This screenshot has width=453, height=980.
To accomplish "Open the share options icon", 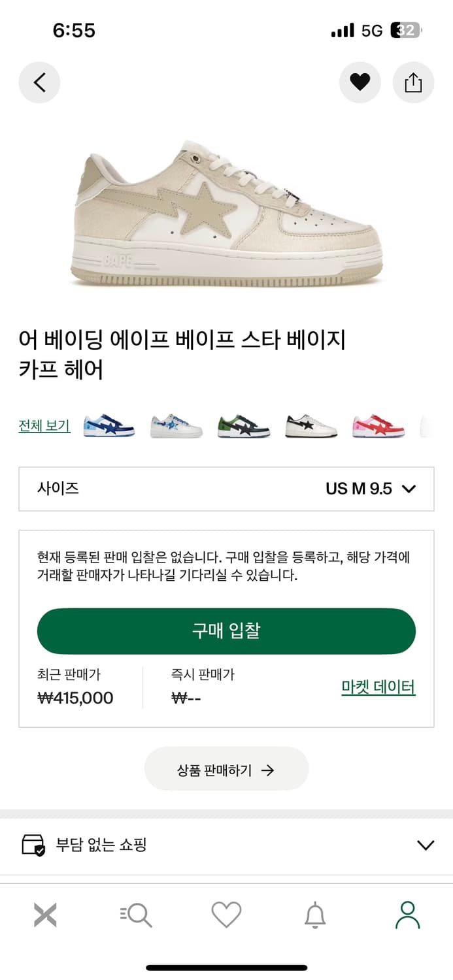I will coord(413,82).
